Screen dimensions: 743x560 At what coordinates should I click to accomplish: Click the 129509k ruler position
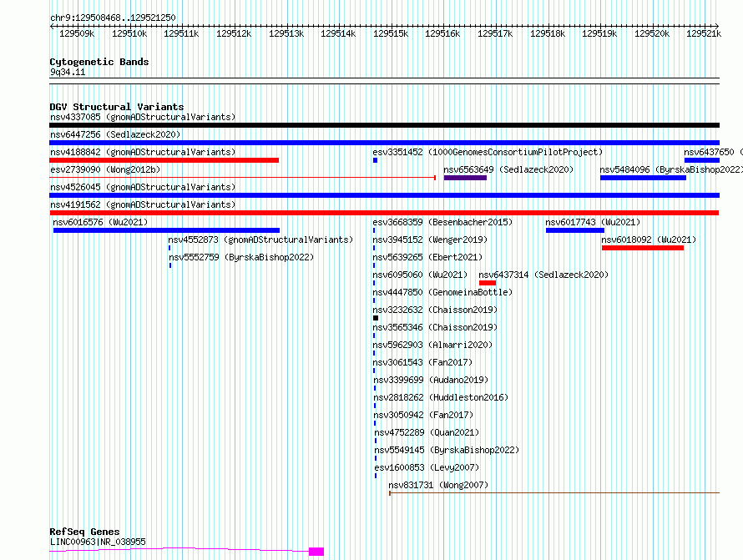77,33
